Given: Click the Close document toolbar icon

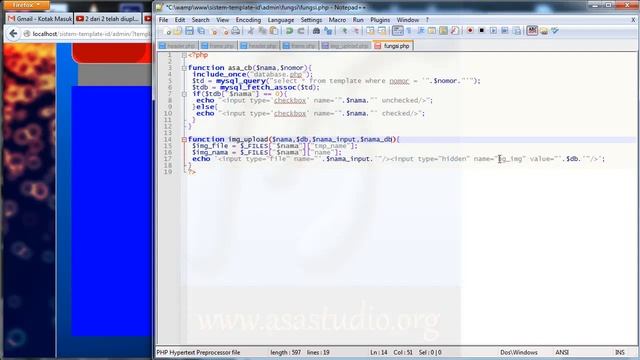Looking at the screenshot, I should tap(212, 31).
